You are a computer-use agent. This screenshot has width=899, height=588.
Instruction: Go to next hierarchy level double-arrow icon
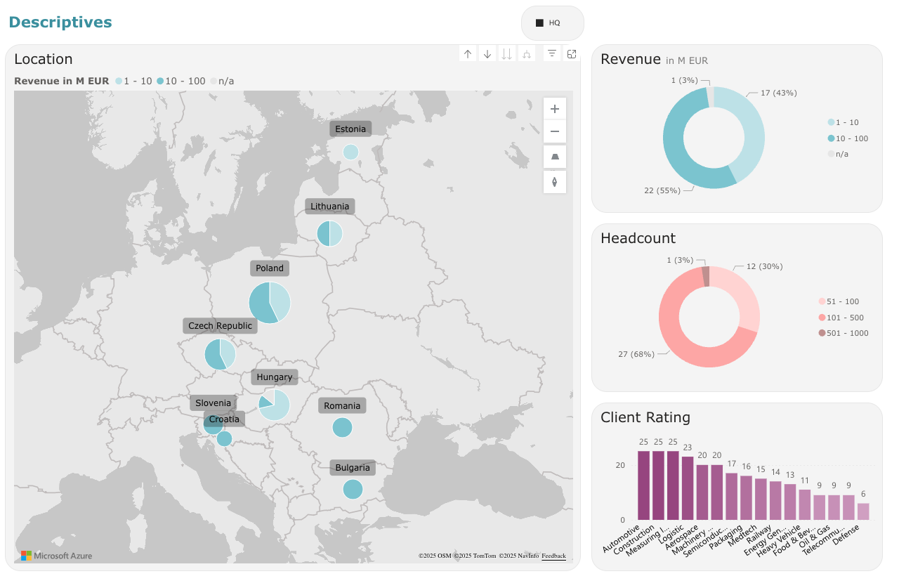pyautogui.click(x=507, y=54)
